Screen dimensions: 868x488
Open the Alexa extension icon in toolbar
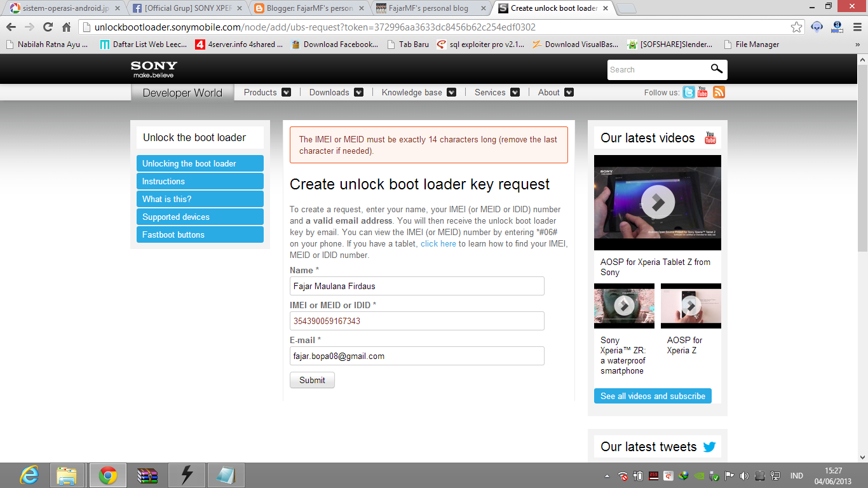(837, 27)
